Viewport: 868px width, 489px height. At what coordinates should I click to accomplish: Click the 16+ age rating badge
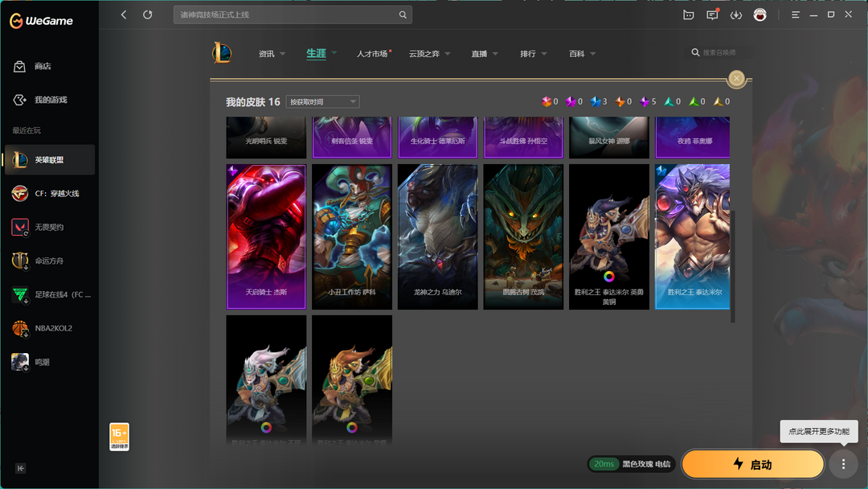click(x=119, y=437)
